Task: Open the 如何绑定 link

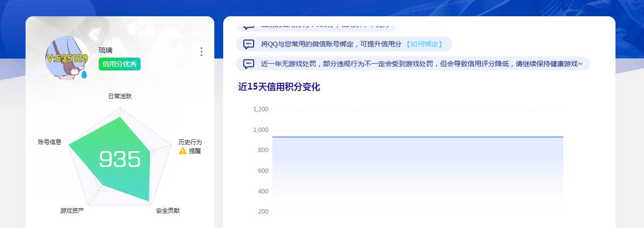Action: [424, 44]
